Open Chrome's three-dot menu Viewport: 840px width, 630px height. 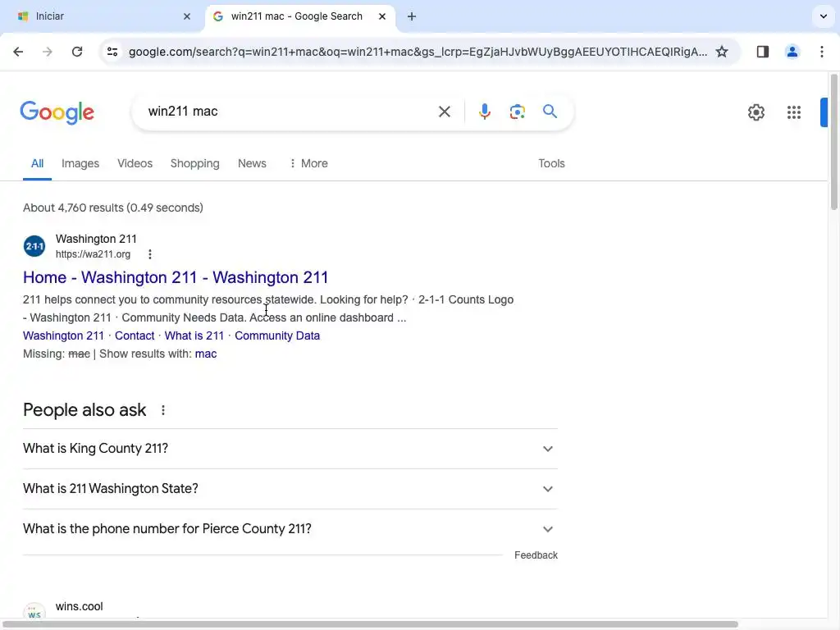822,52
